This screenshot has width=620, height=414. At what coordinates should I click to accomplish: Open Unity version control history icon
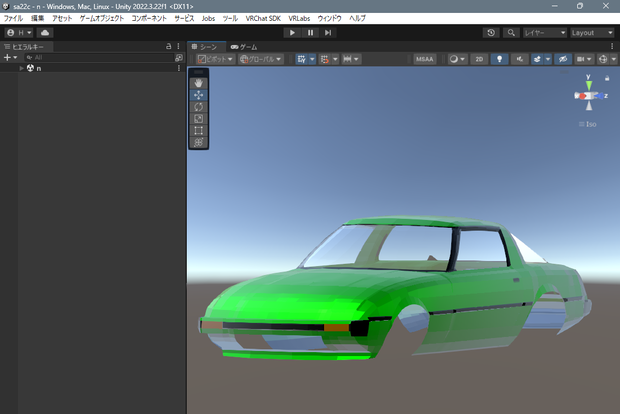click(x=491, y=32)
